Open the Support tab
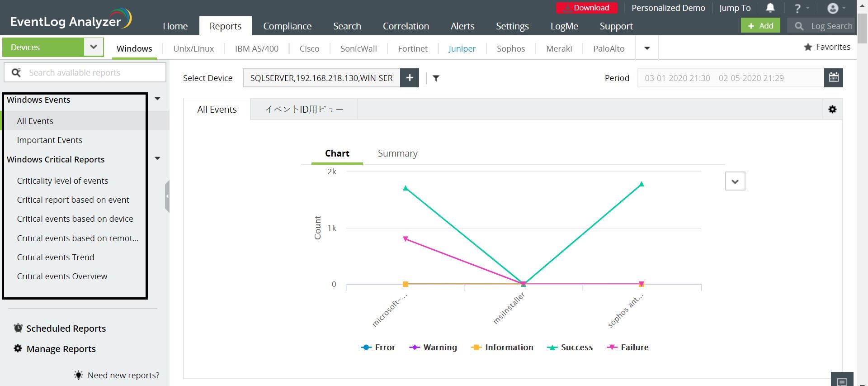 click(616, 26)
